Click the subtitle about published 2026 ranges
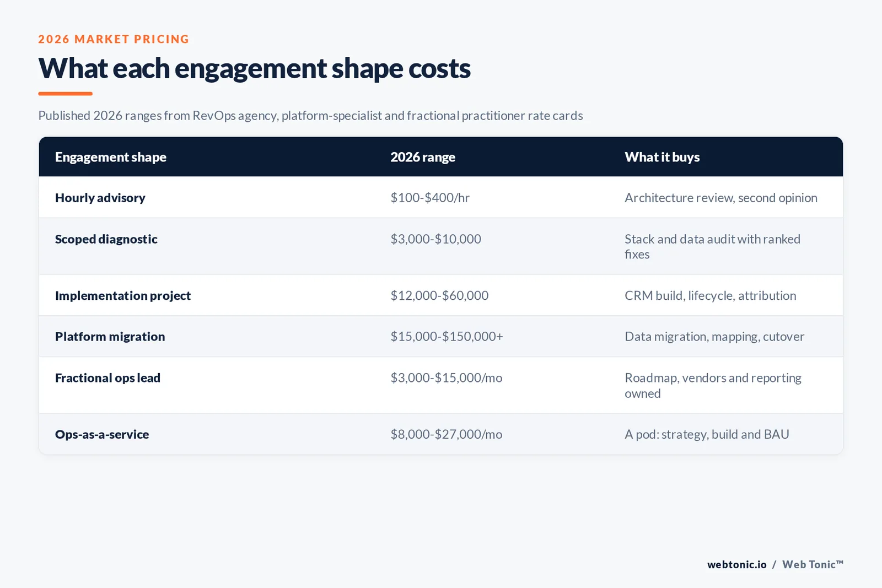This screenshot has width=882, height=588. point(310,116)
